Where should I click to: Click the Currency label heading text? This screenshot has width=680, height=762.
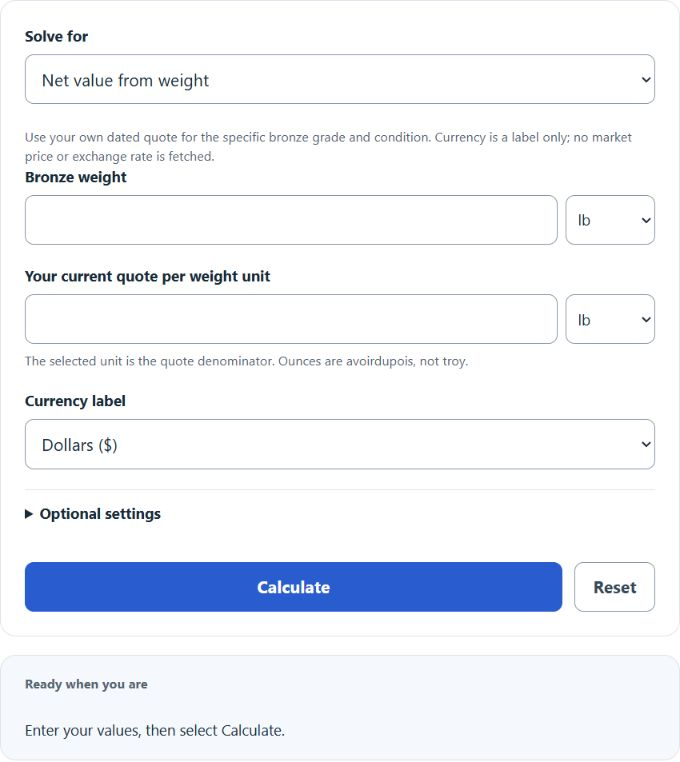pos(75,401)
